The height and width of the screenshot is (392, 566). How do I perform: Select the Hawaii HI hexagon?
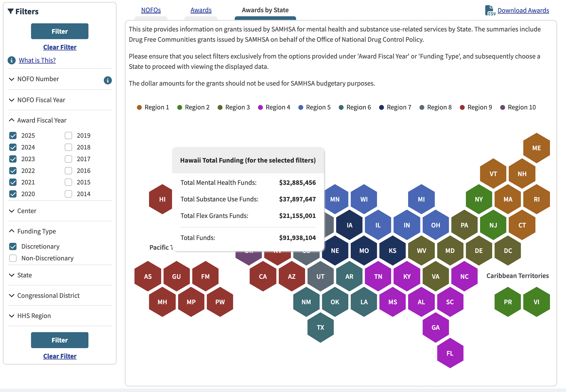click(x=161, y=199)
